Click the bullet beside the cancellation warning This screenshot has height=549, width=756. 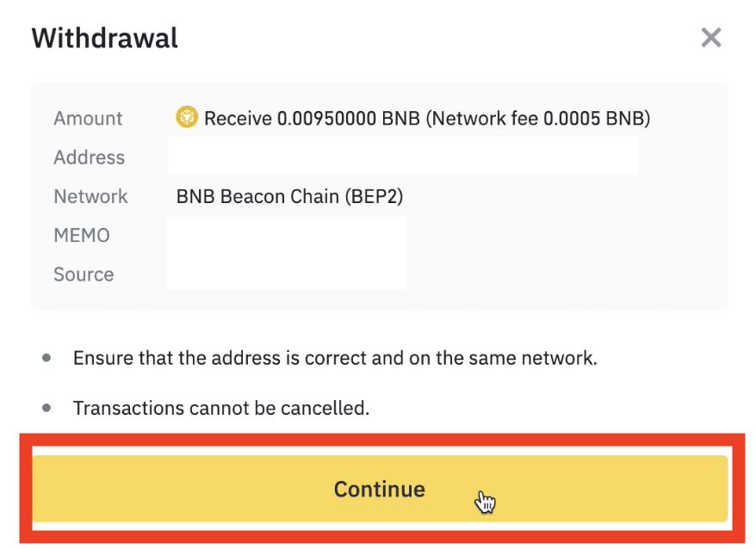(x=46, y=408)
